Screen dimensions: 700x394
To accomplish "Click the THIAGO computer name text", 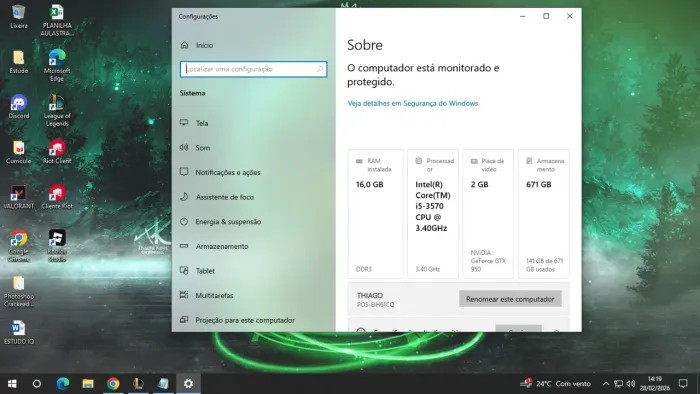I will 370,295.
